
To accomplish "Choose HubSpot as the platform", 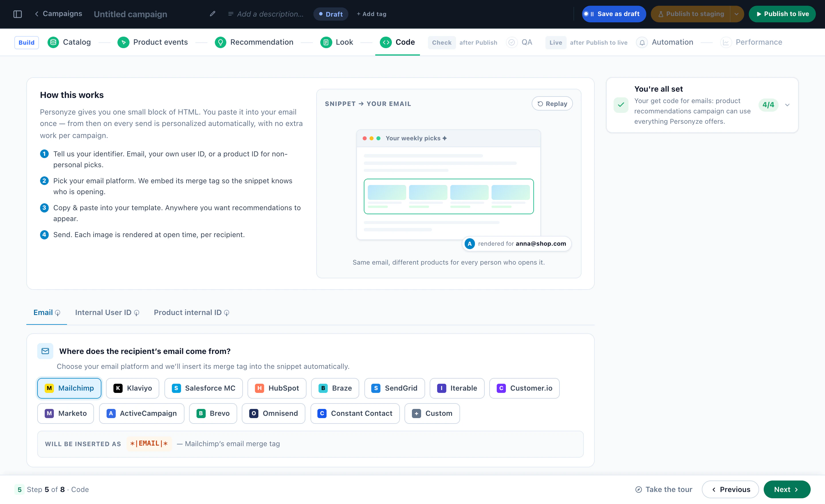I will coord(277,388).
